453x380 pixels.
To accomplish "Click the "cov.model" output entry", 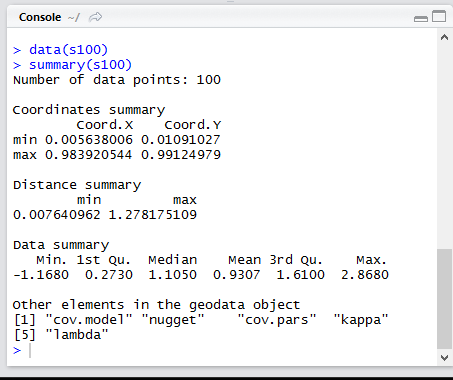I will (88, 320).
